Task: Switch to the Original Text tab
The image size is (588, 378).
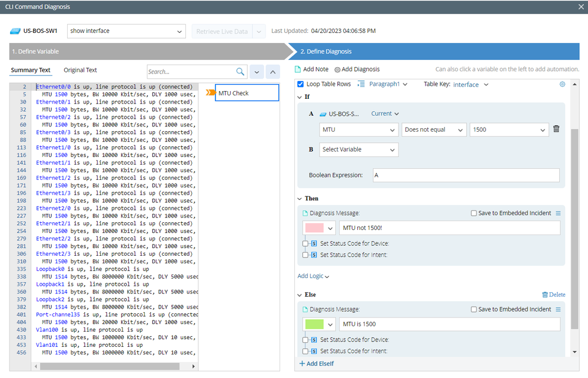Action: point(80,70)
